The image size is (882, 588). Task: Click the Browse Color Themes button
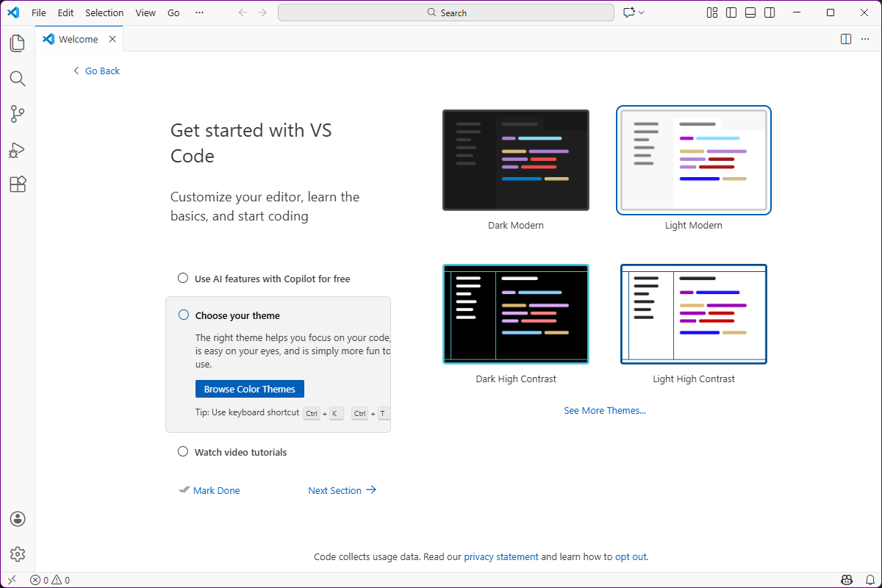point(249,388)
